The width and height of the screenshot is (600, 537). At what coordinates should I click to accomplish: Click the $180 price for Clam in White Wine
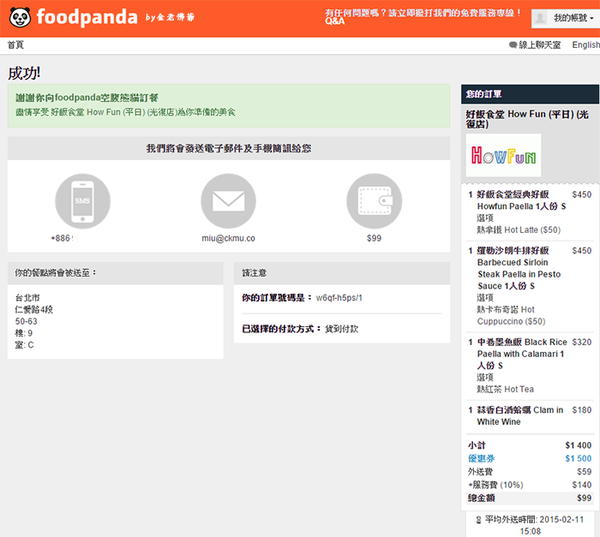point(582,410)
